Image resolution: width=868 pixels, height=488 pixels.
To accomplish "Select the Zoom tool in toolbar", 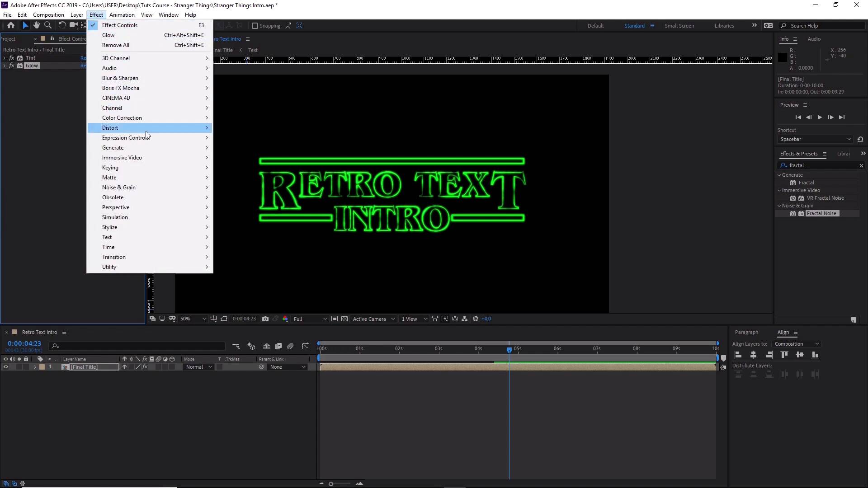I will (48, 25).
